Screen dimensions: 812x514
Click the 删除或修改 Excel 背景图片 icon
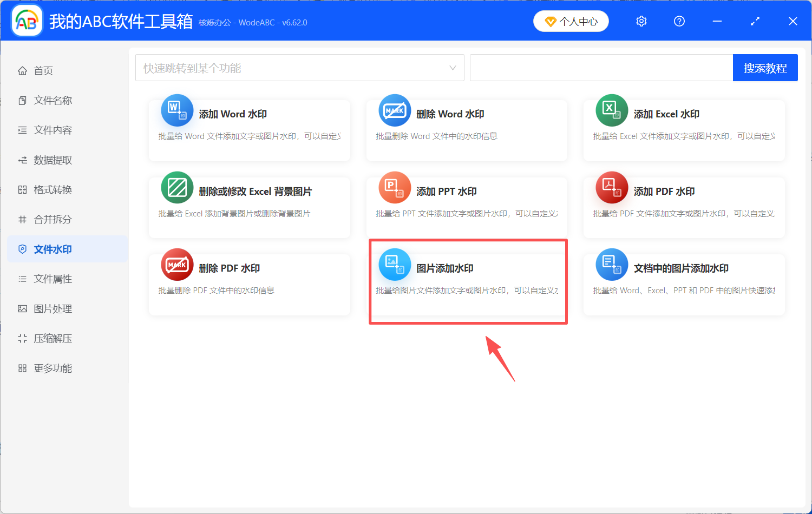[x=177, y=187]
